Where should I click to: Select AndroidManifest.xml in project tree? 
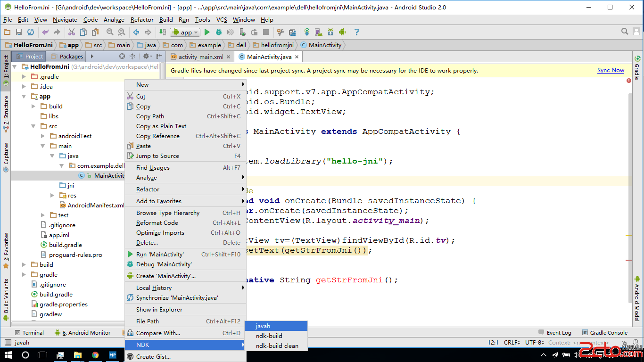click(91, 205)
